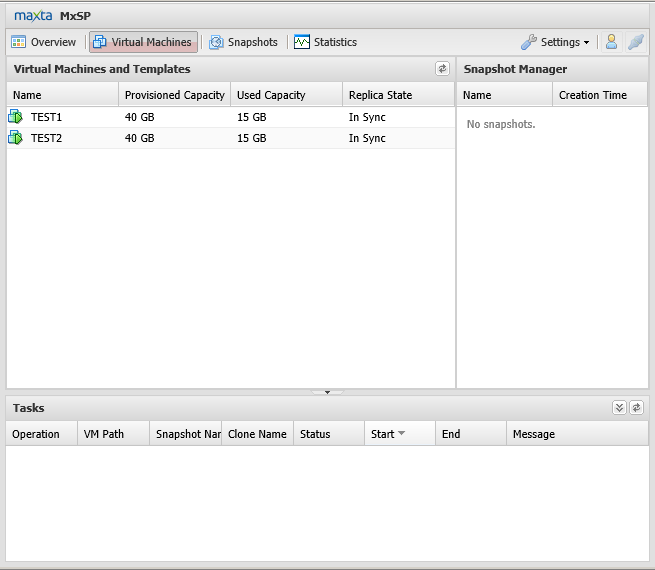Click the No snapshots message
Viewport: 655px width, 570px height.
pos(501,124)
